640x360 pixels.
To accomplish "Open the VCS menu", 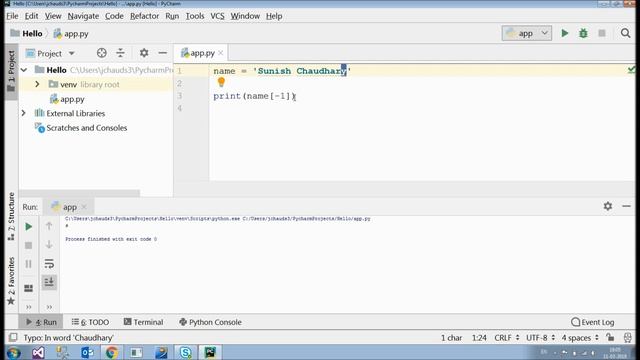I will pyautogui.click(x=218, y=16).
